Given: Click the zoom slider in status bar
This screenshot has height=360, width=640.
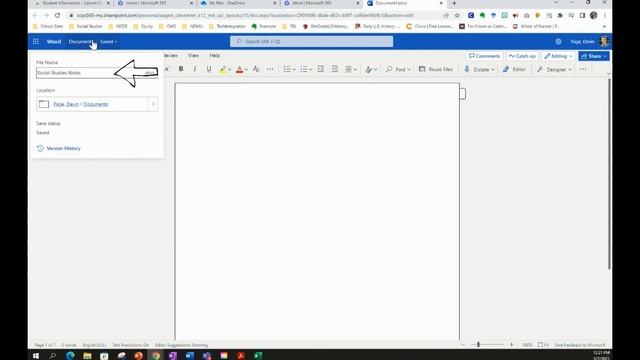Looking at the screenshot, I should [x=487, y=345].
